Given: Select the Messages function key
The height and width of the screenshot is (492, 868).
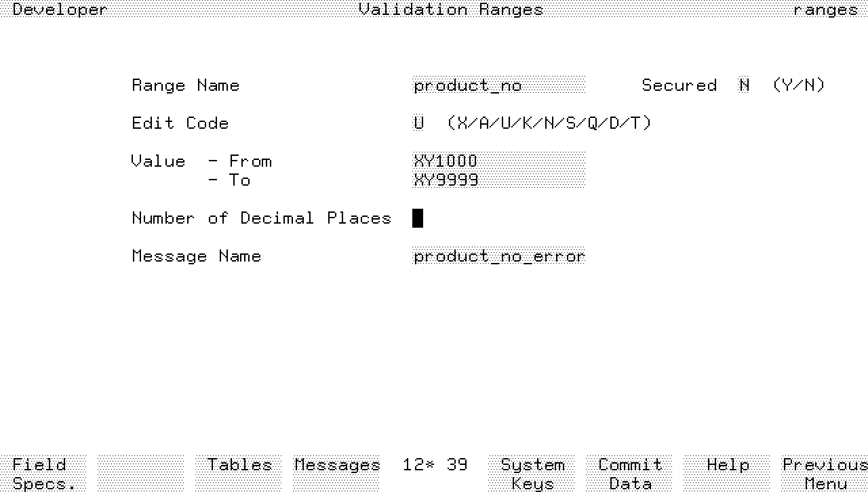Looking at the screenshot, I should (x=336, y=473).
